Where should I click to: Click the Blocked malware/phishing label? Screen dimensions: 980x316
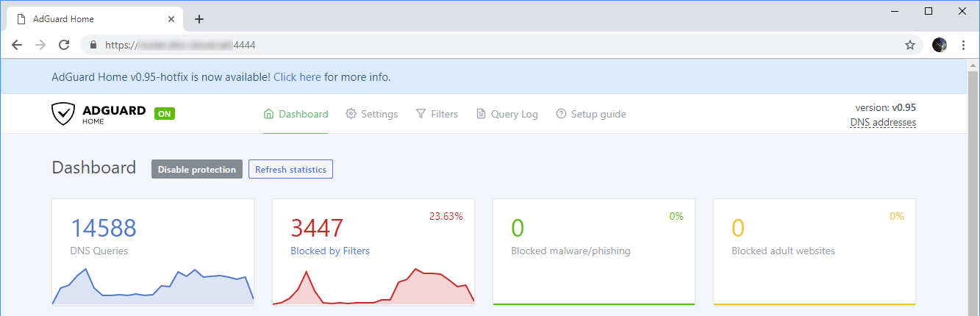click(x=571, y=251)
